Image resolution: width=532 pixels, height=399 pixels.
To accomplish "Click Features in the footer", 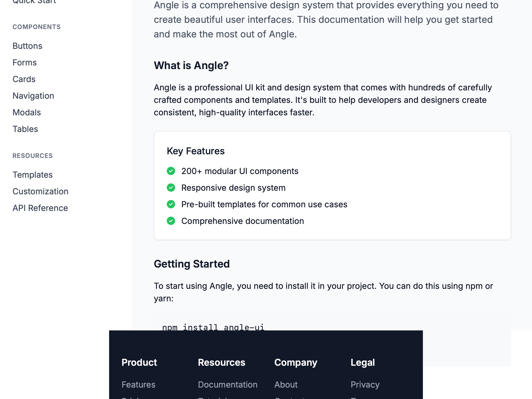I will pyautogui.click(x=138, y=384).
